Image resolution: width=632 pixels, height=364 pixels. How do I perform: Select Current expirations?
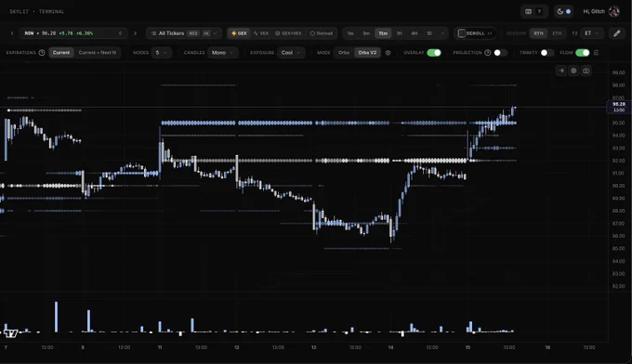point(61,53)
